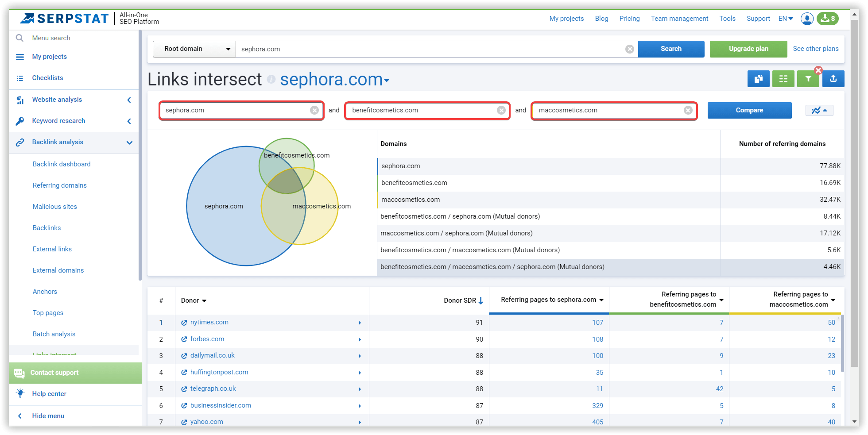The height and width of the screenshot is (435, 868).
Task: Click the info icon beside Links intersect
Action: pyautogui.click(x=271, y=79)
